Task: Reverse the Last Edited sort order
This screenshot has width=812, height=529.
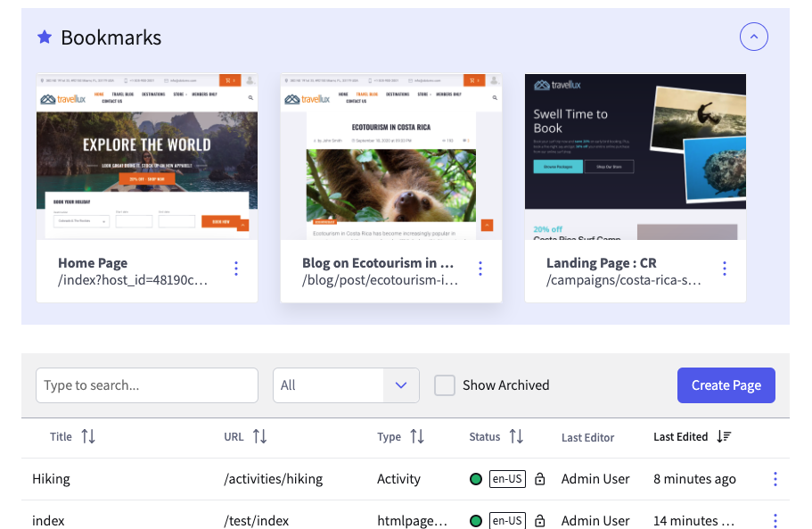Action: coord(724,436)
